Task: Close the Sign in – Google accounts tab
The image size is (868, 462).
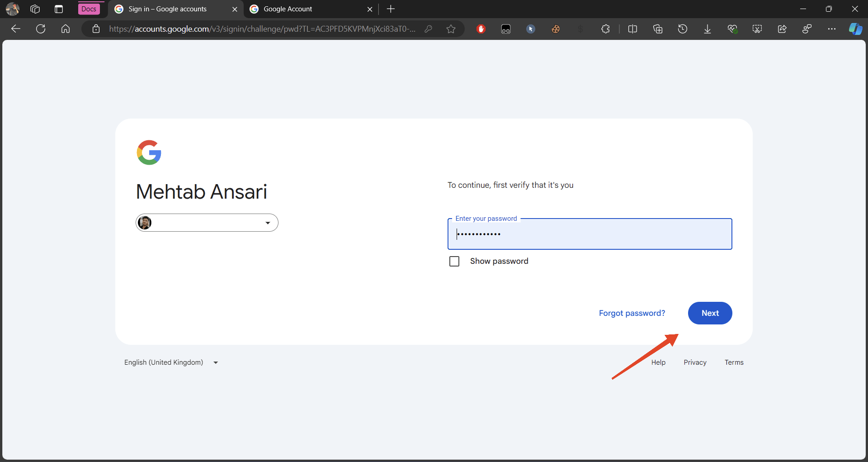Action: (x=235, y=9)
